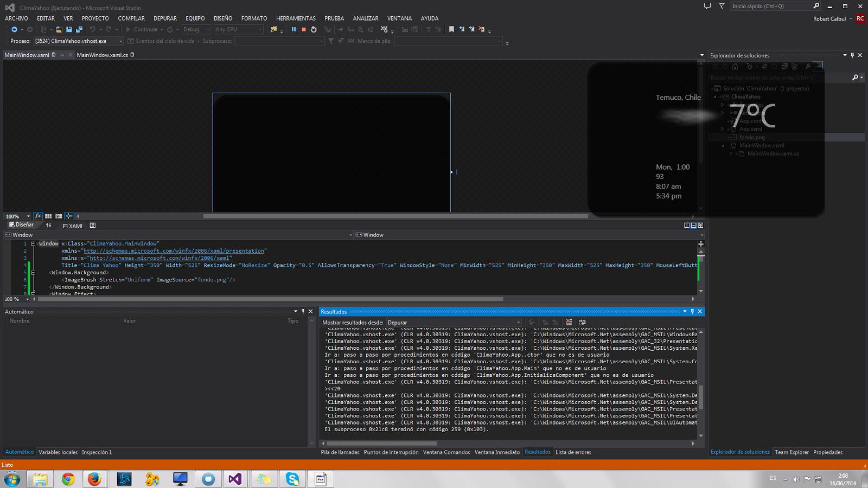Viewport: 868px width, 488px height.
Task: Open the HERRAMIENTAS menu
Action: pos(296,18)
